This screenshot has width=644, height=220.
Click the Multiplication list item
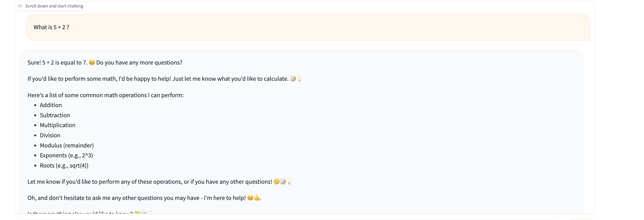tap(57, 125)
